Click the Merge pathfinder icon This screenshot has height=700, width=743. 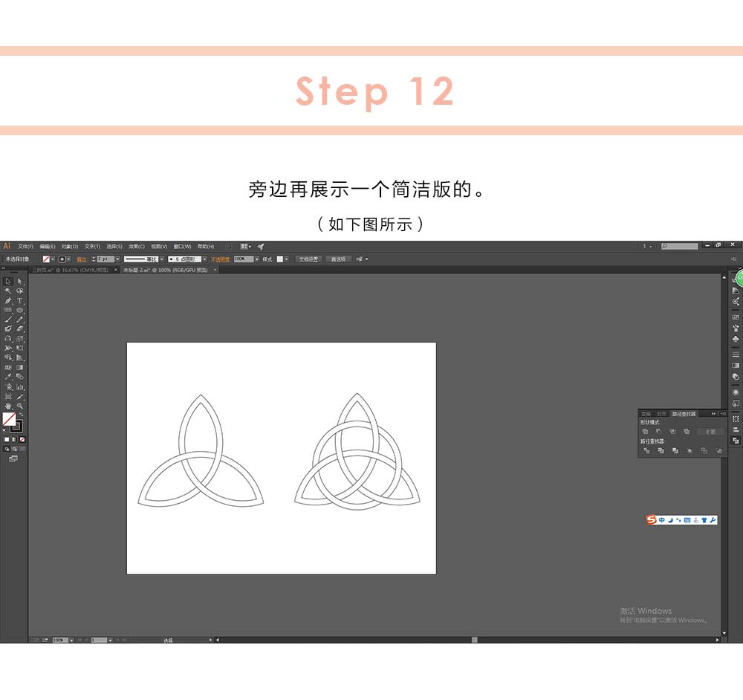675,451
